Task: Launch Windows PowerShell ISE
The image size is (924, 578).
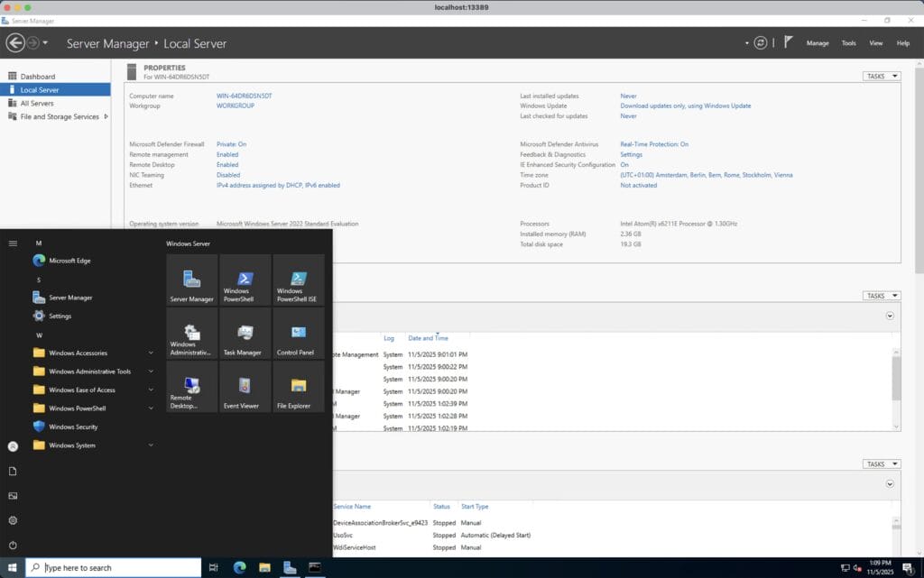Action: click(x=298, y=280)
